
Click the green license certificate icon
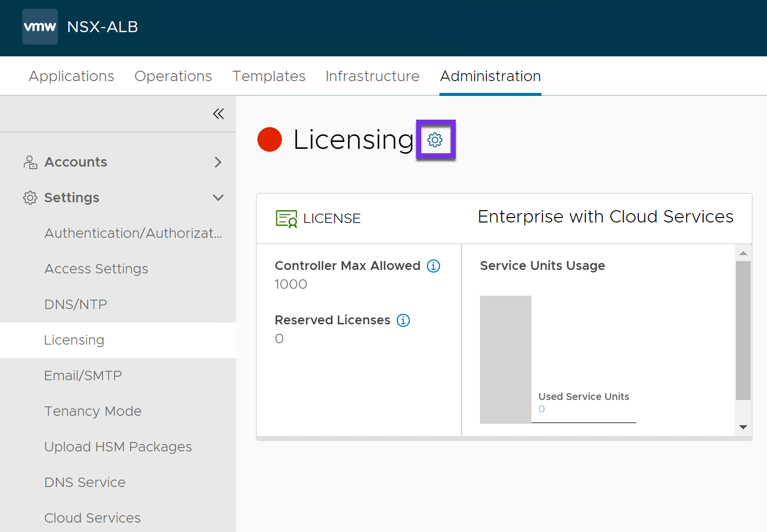(x=286, y=219)
